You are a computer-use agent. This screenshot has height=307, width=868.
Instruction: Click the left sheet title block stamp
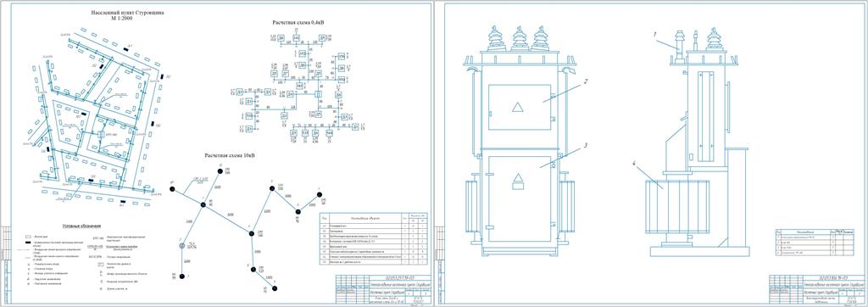(x=380, y=288)
